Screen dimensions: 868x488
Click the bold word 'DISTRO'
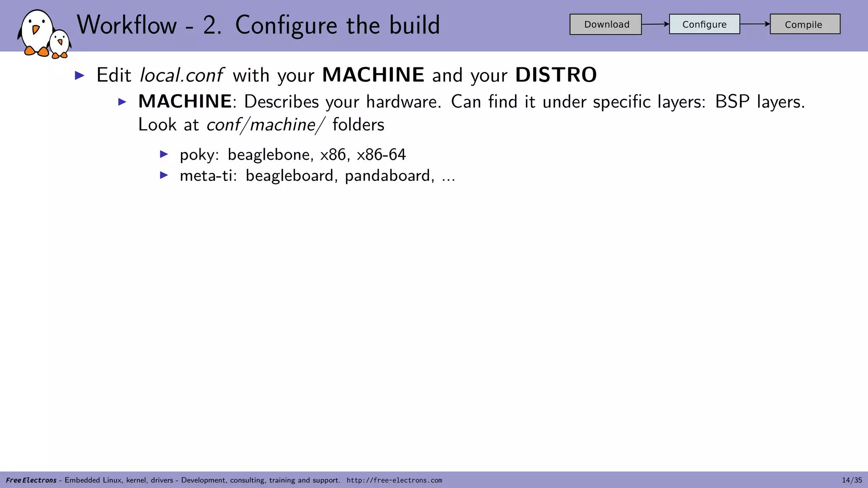556,75
